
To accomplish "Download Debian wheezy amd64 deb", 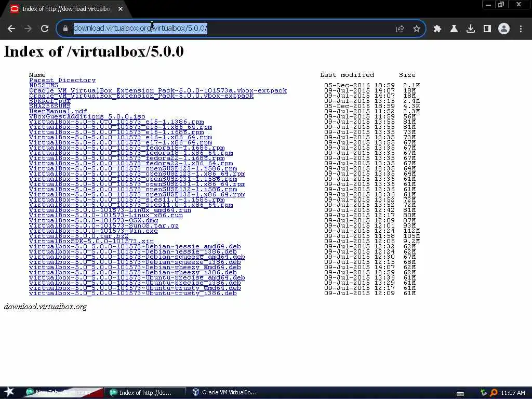I will tap(135, 268).
